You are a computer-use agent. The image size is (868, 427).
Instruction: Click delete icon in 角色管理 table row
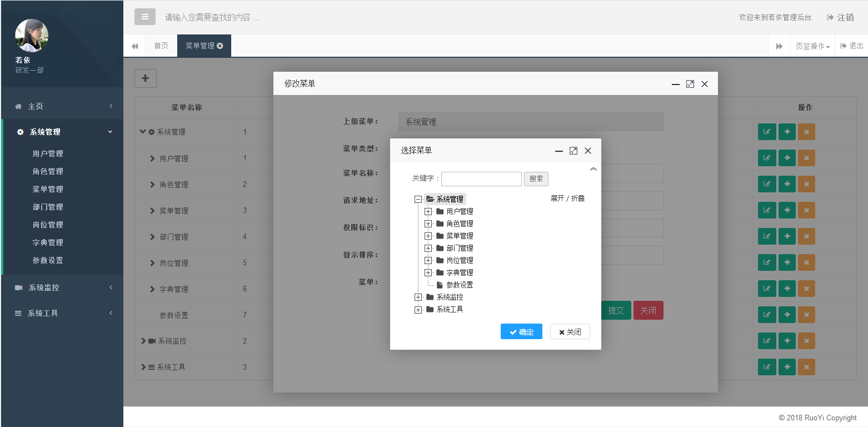pyautogui.click(x=806, y=184)
